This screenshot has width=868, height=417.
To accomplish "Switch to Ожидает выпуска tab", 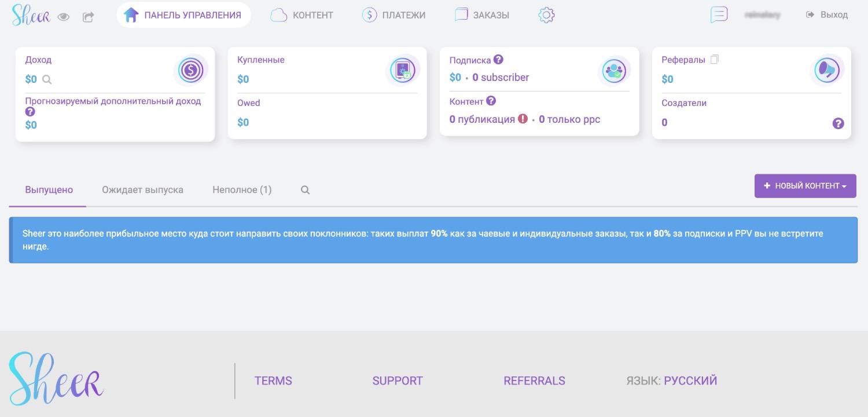I will pos(142,189).
